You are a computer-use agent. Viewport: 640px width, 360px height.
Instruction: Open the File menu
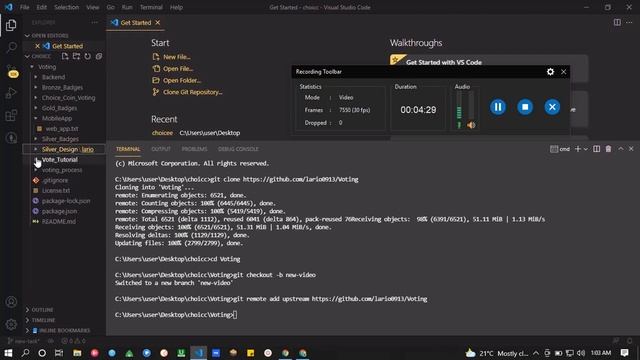24,7
